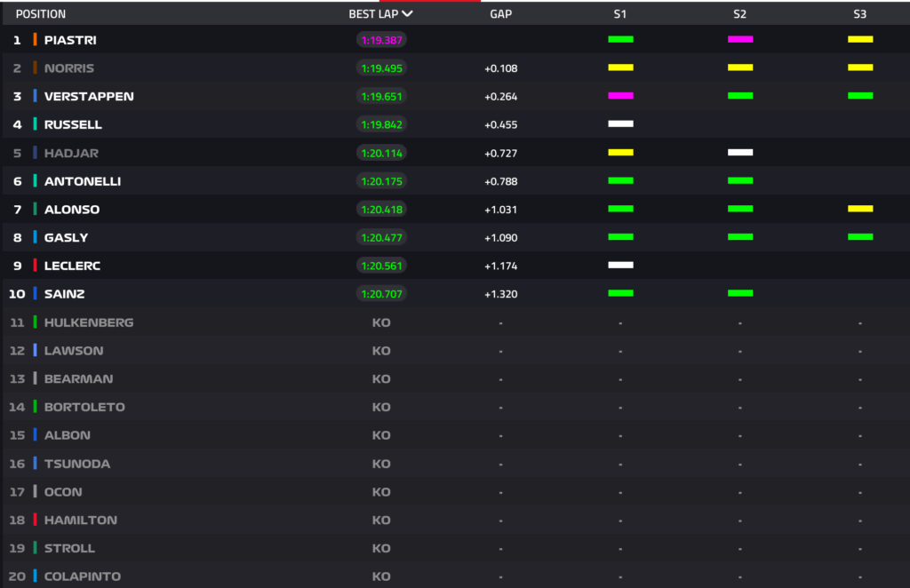Click the KO status for Colapinto

click(381, 576)
